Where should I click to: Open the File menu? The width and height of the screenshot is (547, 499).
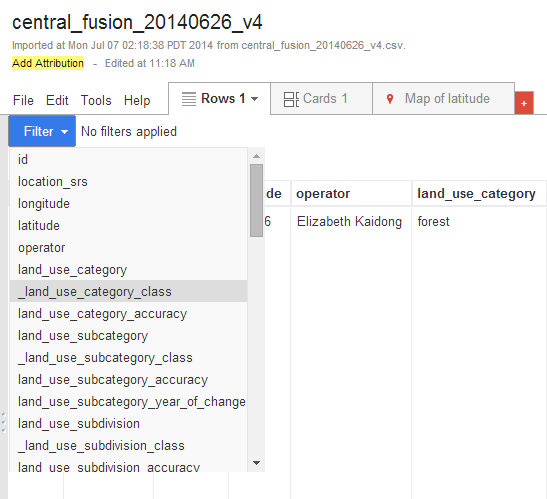tap(23, 100)
